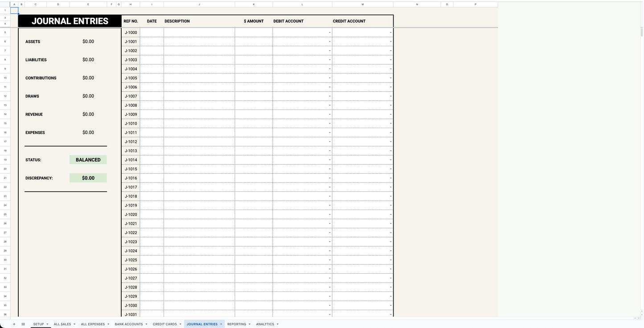Click the vertical scrollbar thumb
Image resolution: width=644 pixels, height=328 pixels.
pyautogui.click(x=641, y=32)
